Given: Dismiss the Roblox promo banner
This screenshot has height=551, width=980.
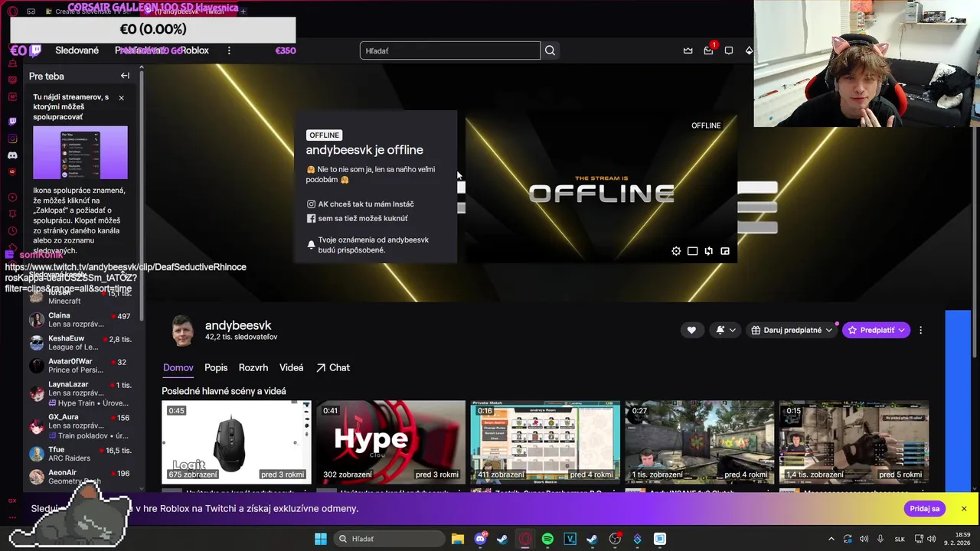Looking at the screenshot, I should (x=964, y=509).
